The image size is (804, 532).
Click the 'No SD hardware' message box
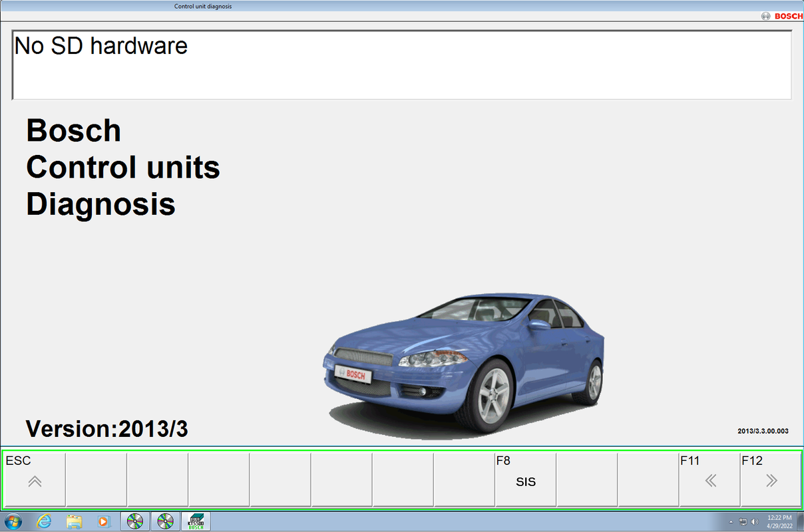402,65
